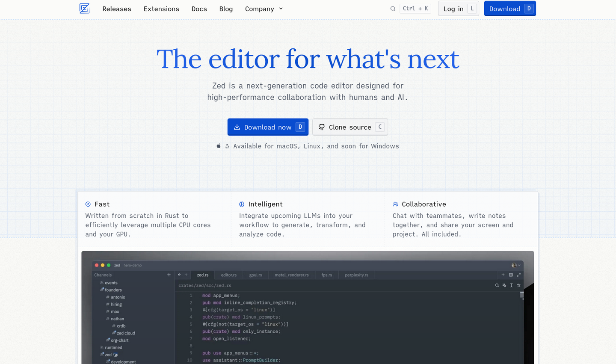Click the Clone source button
Screen dimensions: 616x364
(x=350, y=127)
